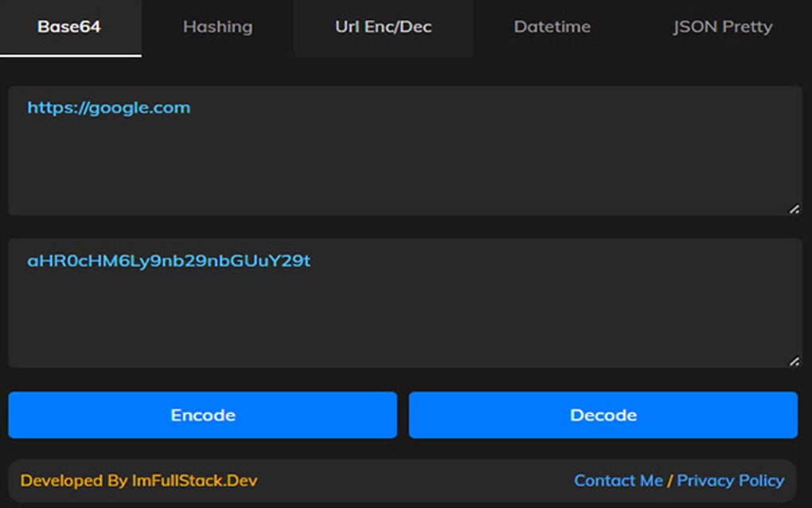
Task: Switch to the Base64 tab
Action: pos(69,27)
